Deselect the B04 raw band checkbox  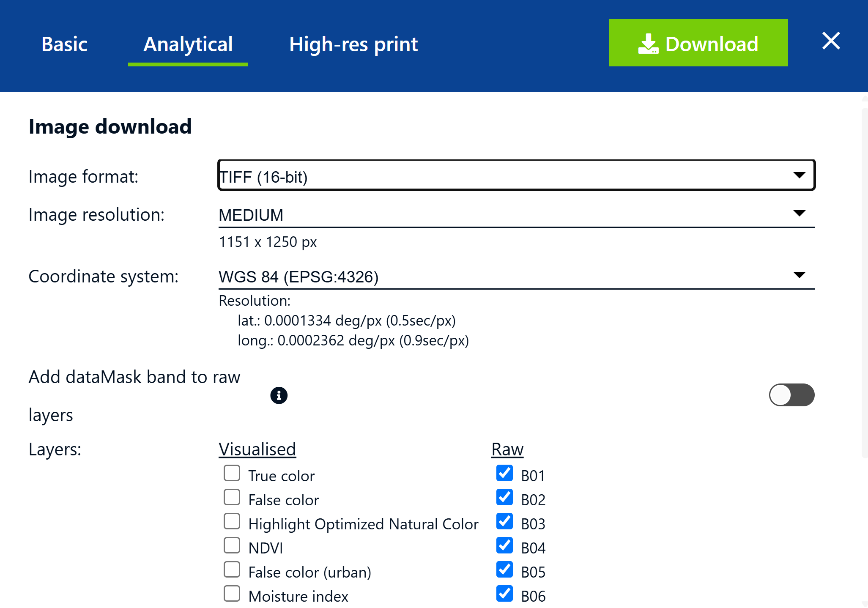(x=504, y=545)
